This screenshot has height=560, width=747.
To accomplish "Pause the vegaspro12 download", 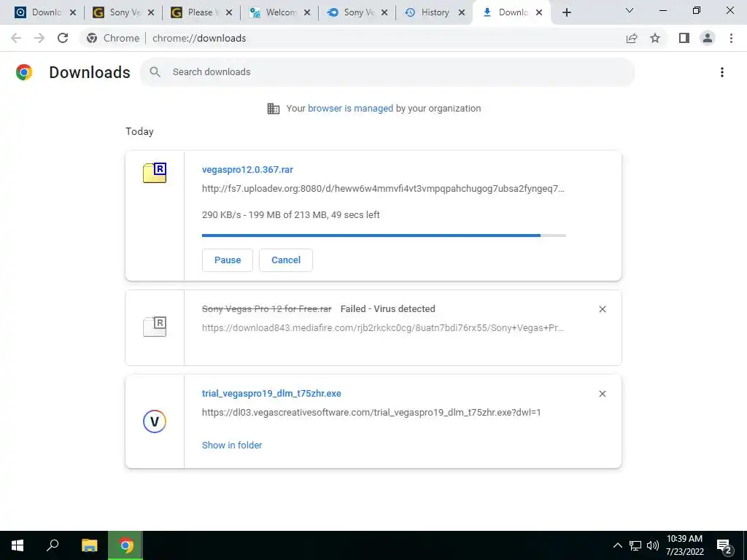I will 228,260.
